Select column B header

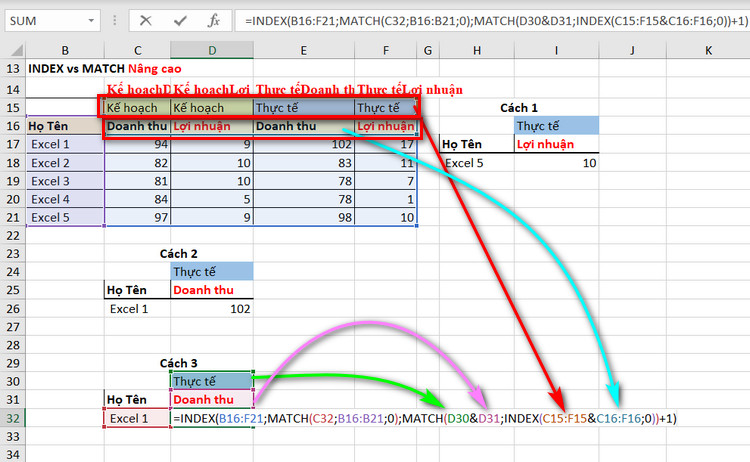[x=65, y=50]
